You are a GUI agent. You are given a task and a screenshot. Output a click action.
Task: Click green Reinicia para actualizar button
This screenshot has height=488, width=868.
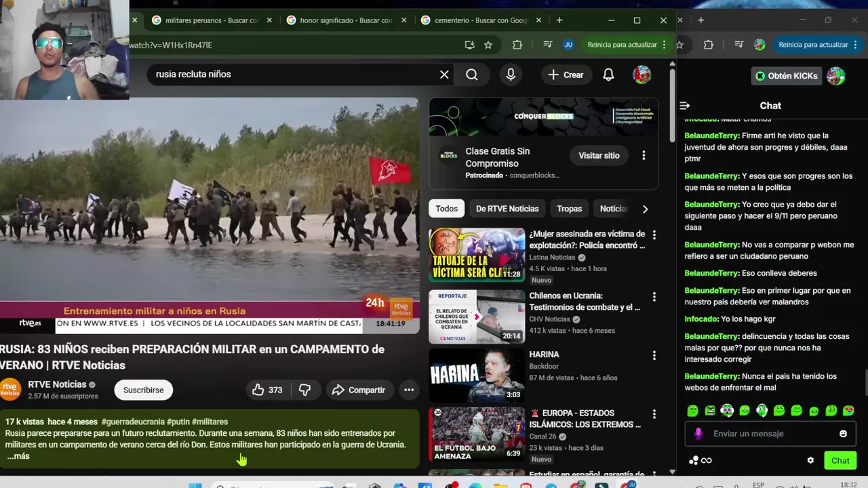622,45
